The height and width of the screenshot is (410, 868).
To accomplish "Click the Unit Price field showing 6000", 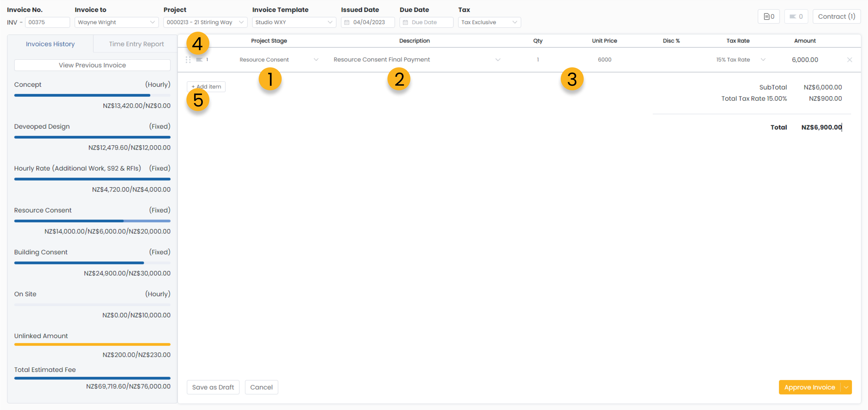I will tap(605, 60).
